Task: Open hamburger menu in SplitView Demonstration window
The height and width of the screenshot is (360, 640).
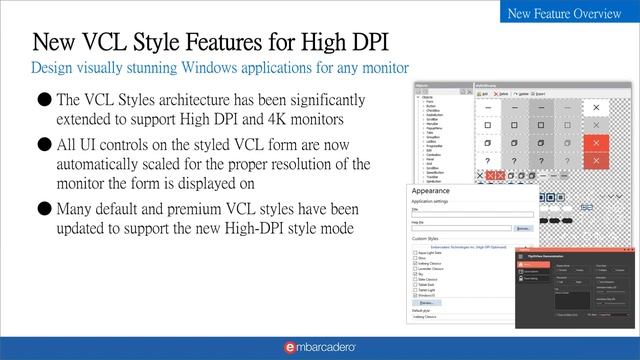Action: pos(521,257)
